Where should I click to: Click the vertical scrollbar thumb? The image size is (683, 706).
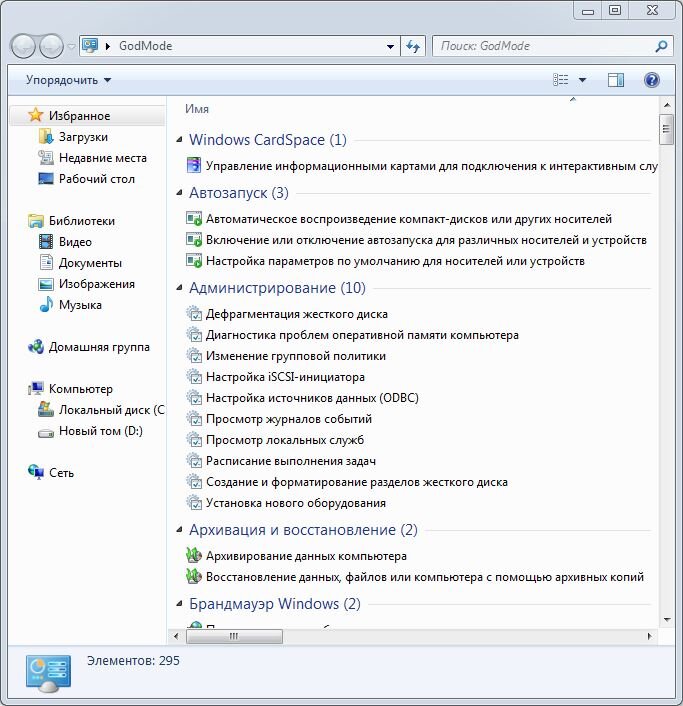pos(667,130)
